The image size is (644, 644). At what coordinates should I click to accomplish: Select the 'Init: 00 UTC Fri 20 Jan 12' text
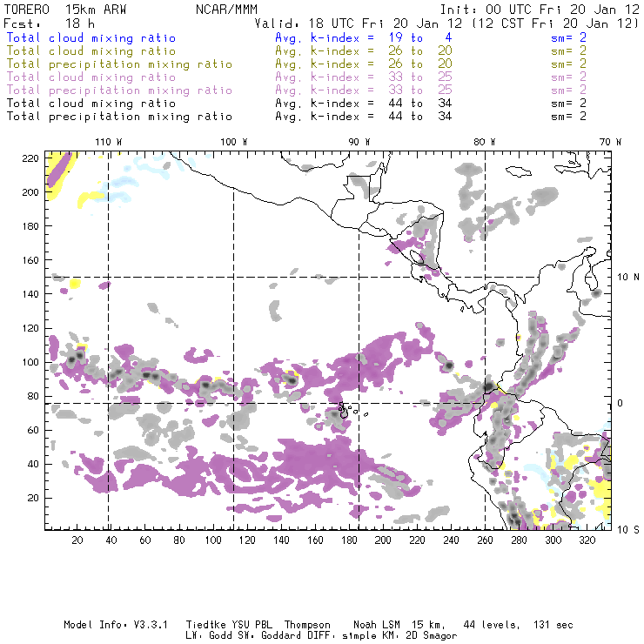coord(540,10)
